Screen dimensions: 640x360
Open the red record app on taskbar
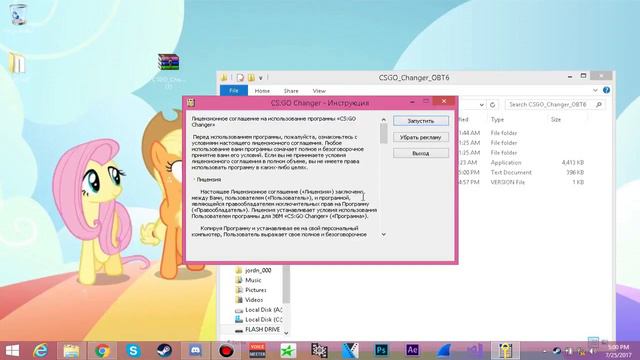tap(226, 350)
